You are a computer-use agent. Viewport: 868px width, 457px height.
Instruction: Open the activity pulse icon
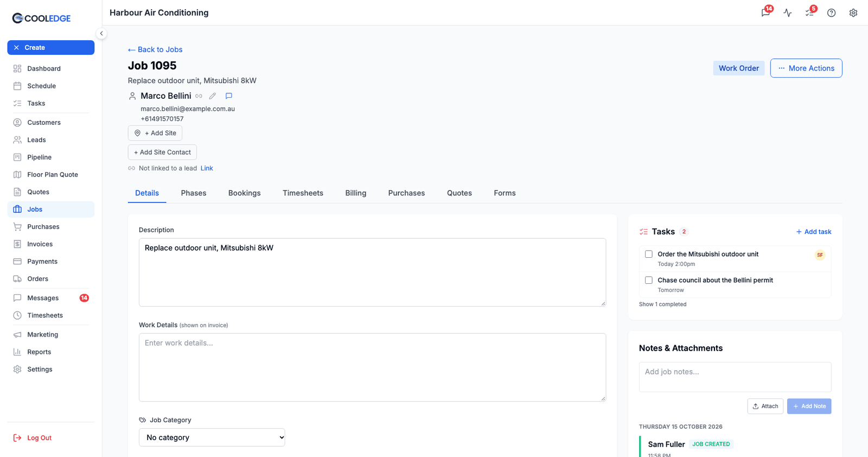[788, 12]
